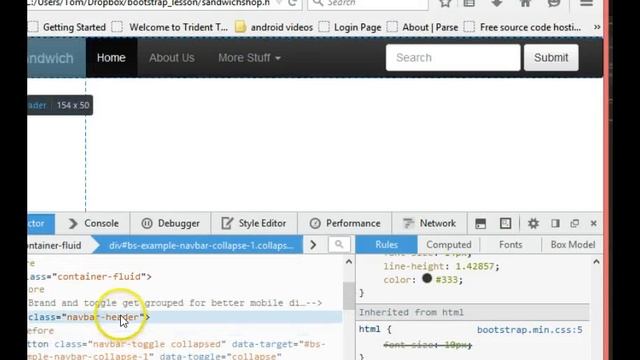Switch to the Performance tab
This screenshot has height=360, width=640.
pyautogui.click(x=345, y=223)
